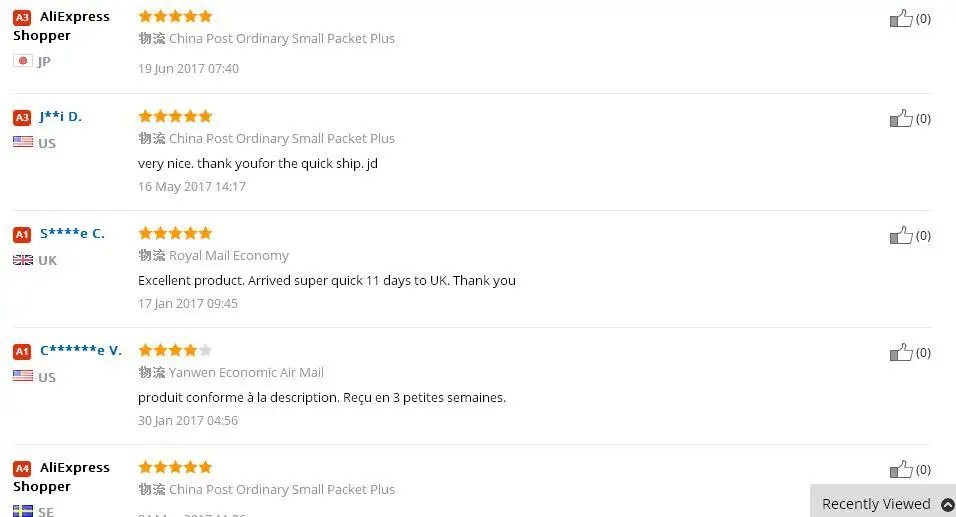This screenshot has height=517, width=956.
Task: Like C******e V.'s review with thumbs-up
Action: click(901, 352)
